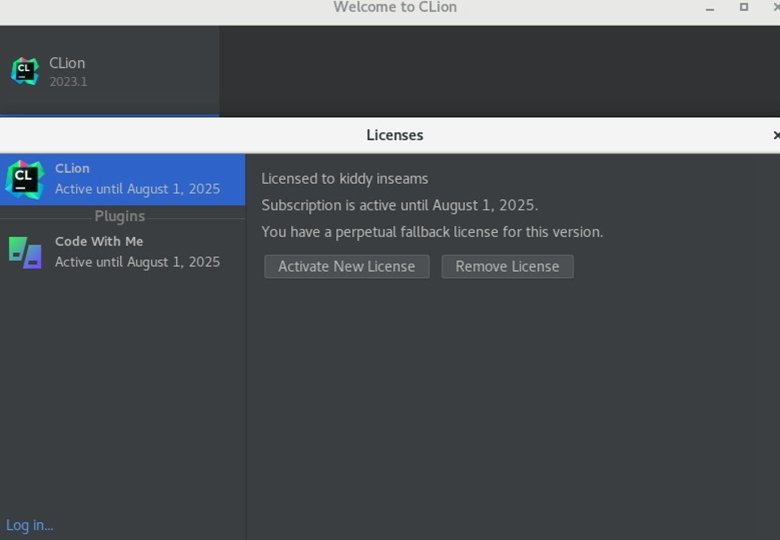This screenshot has height=540, width=780.
Task: Open the Log in… link
Action: (29, 525)
